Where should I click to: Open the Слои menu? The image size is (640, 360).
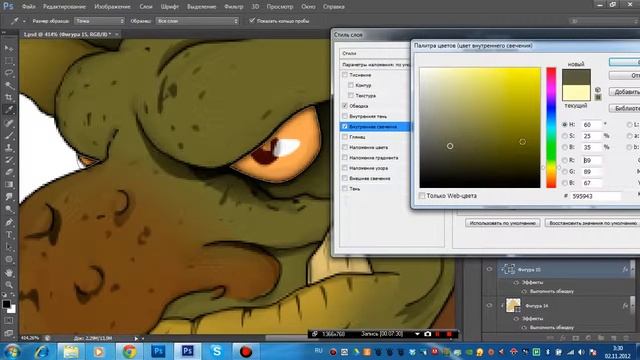coord(146,7)
